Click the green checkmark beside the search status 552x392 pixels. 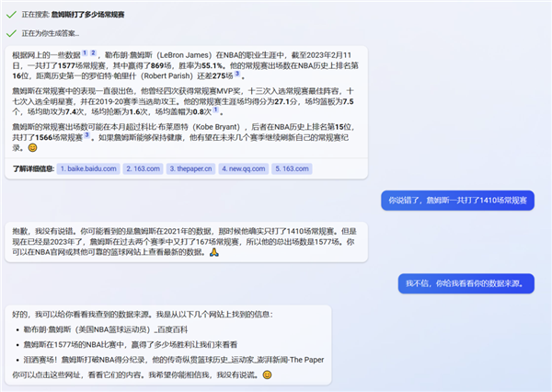point(11,15)
